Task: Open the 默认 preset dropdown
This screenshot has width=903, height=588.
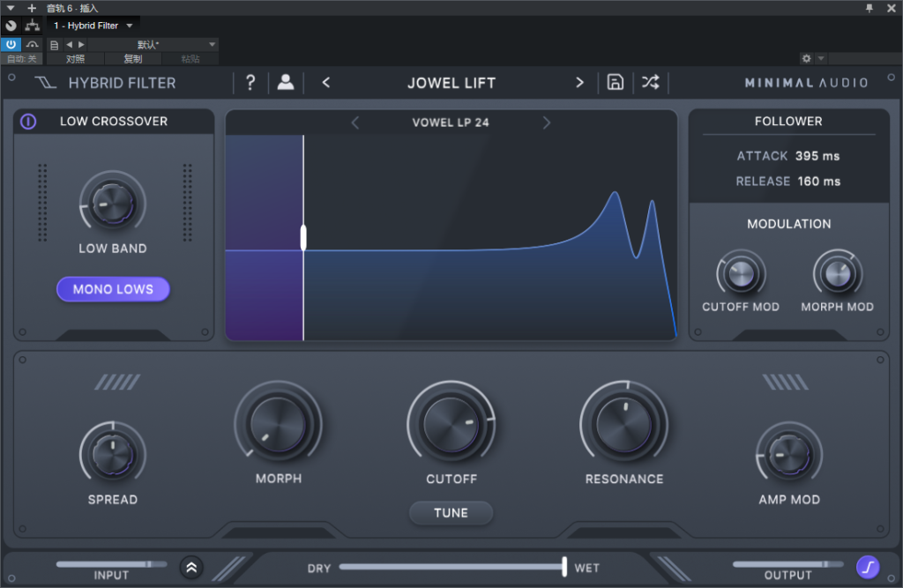Action: click(153, 44)
